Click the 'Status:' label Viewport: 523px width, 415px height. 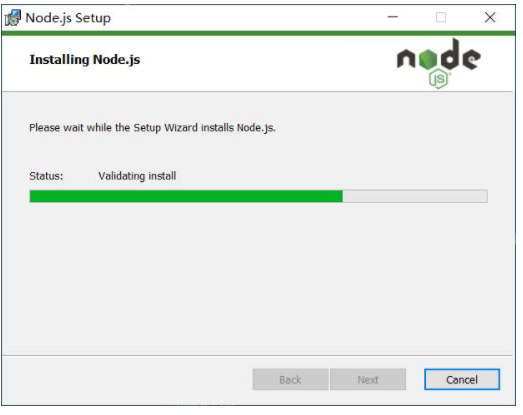46,176
